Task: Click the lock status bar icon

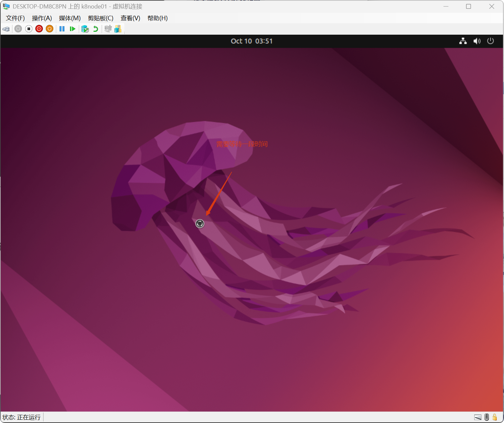Action: tap(495, 417)
